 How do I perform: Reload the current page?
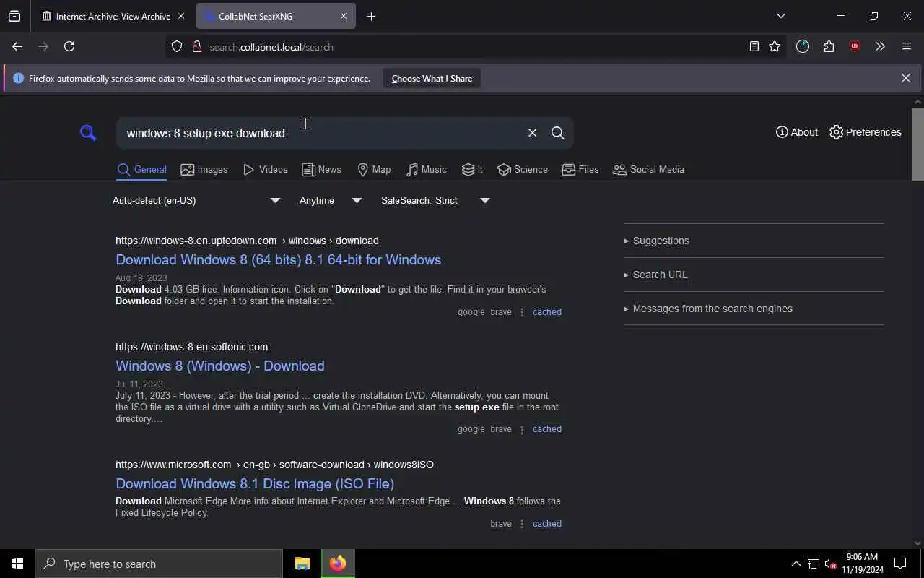69,46
